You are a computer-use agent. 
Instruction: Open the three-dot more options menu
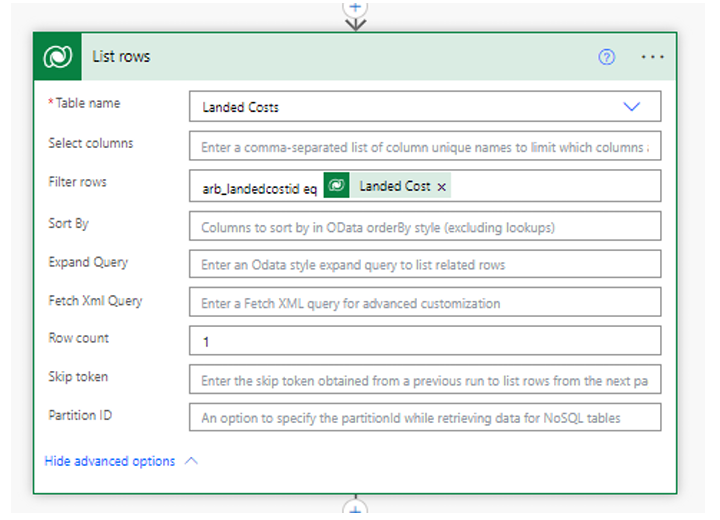(652, 57)
